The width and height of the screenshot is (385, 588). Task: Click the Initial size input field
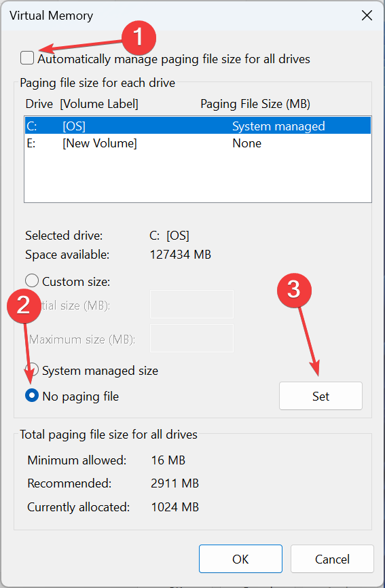[x=191, y=304]
